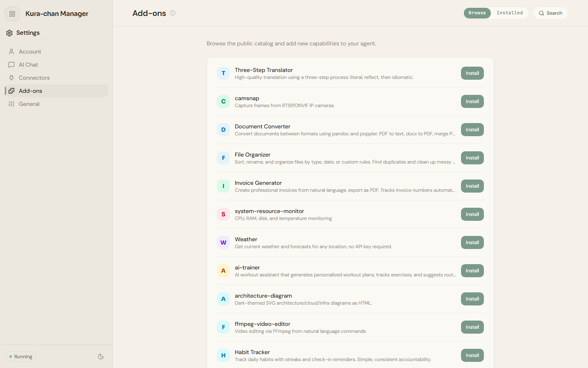Install Invoice Generator
Viewport: 588px width, 368px height.
tap(472, 186)
